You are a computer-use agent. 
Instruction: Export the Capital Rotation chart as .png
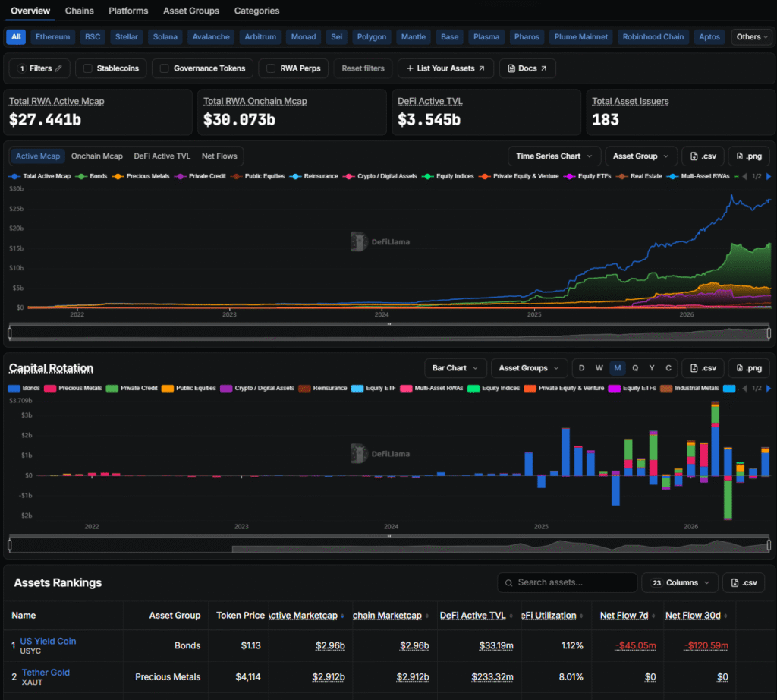point(748,368)
